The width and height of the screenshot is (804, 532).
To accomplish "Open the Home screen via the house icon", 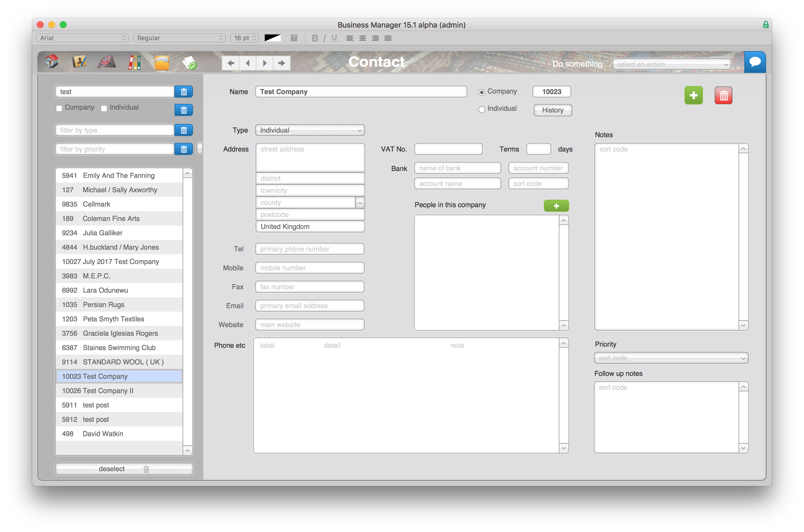I will click(x=51, y=62).
